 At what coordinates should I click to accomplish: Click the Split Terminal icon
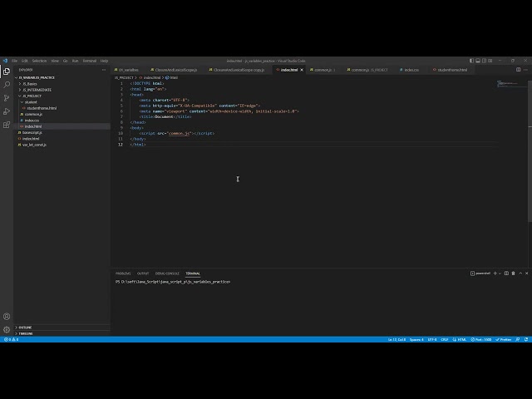[506, 273]
